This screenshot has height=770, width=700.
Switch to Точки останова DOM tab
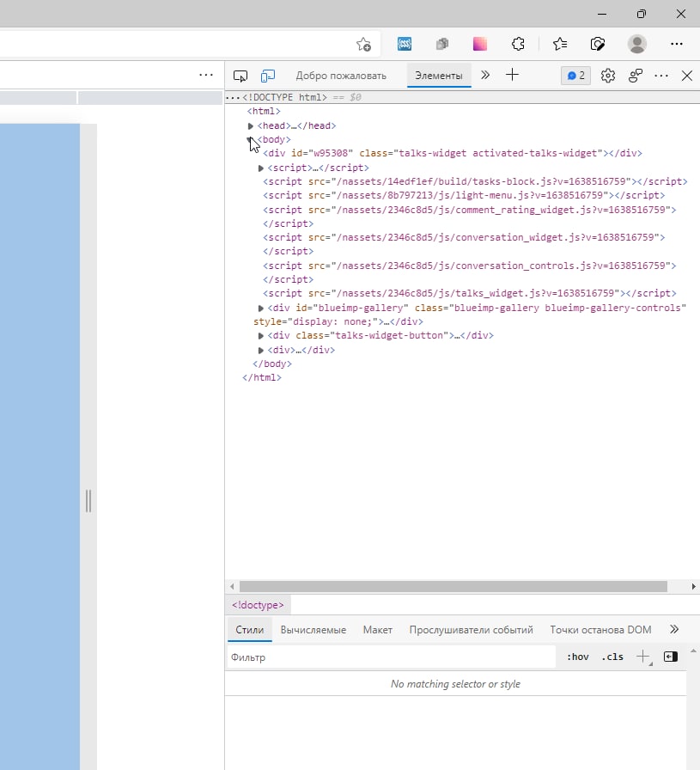tap(600, 630)
